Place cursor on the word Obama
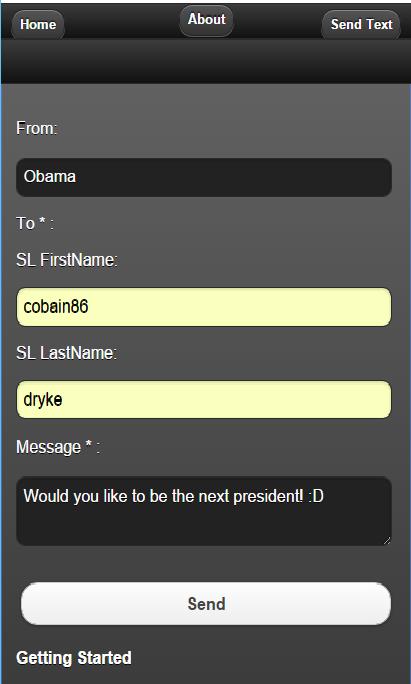 tap(50, 177)
